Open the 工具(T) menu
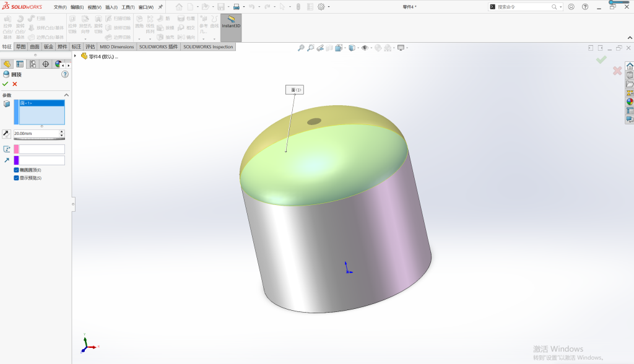The width and height of the screenshot is (634, 364). click(128, 7)
